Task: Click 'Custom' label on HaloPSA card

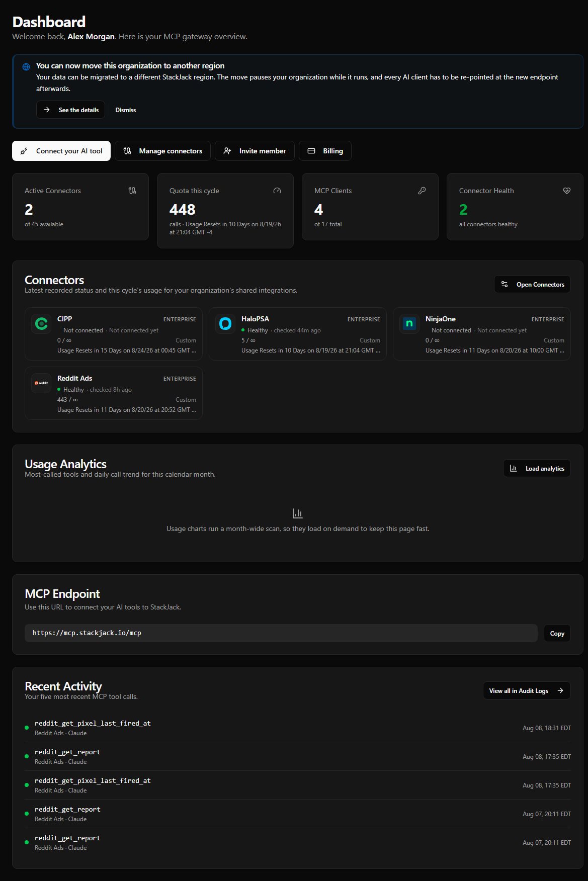Action: pyautogui.click(x=370, y=340)
